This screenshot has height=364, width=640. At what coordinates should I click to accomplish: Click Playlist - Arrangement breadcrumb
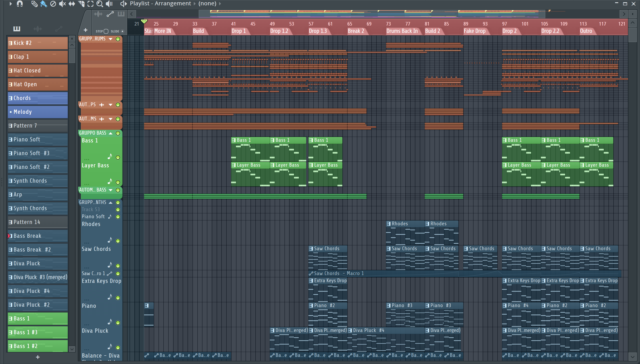point(160,4)
